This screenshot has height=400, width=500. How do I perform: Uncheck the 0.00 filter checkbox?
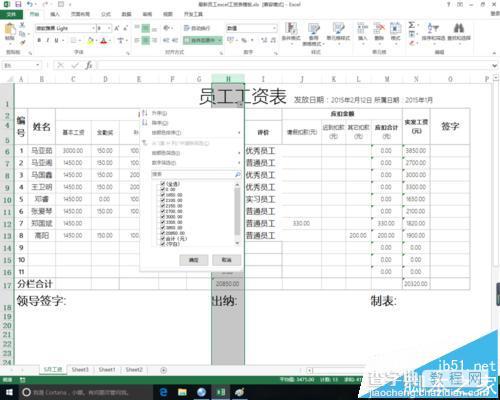click(x=162, y=189)
